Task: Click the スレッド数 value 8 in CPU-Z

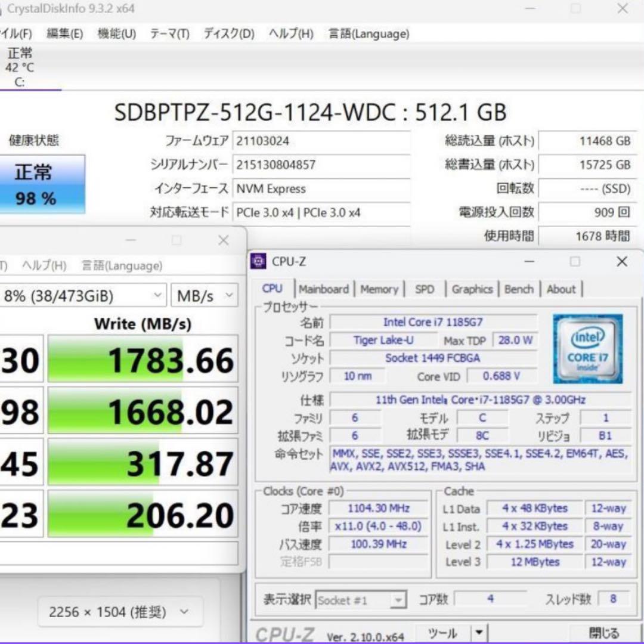Action: tap(613, 599)
